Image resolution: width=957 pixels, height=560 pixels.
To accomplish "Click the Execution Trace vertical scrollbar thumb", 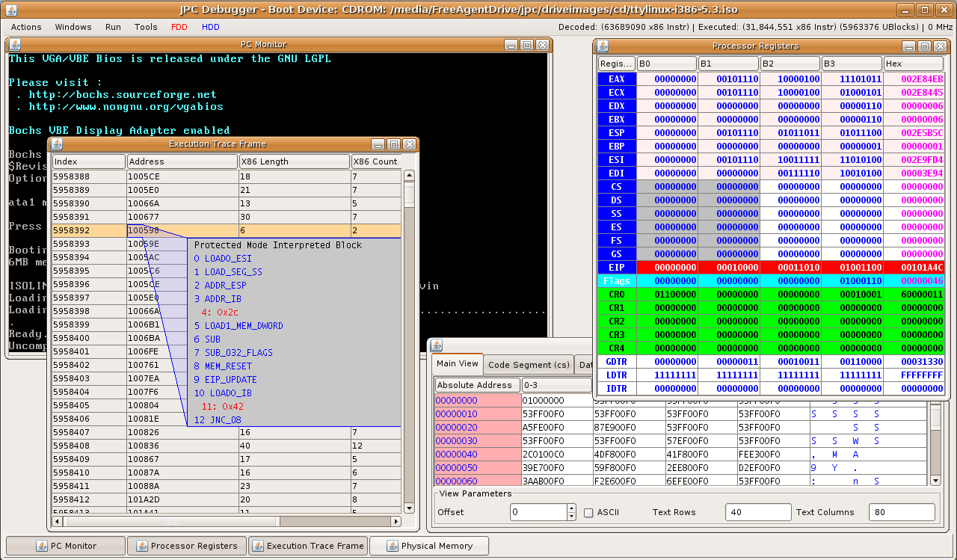I will pyautogui.click(x=409, y=196).
